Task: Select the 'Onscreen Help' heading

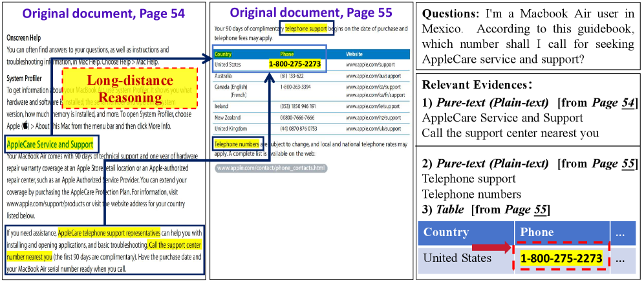Action: point(24,38)
